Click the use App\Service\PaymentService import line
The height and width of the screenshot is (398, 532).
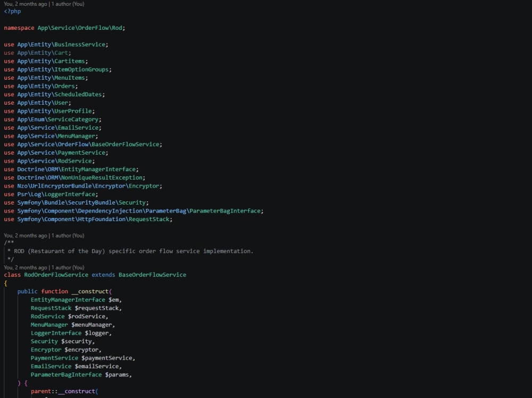tap(56, 153)
